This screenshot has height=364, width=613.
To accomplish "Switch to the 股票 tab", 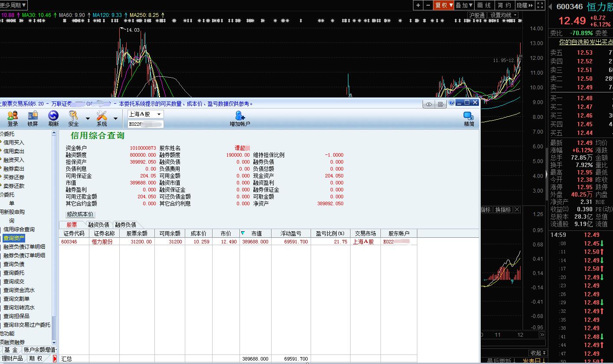I will point(72,225).
